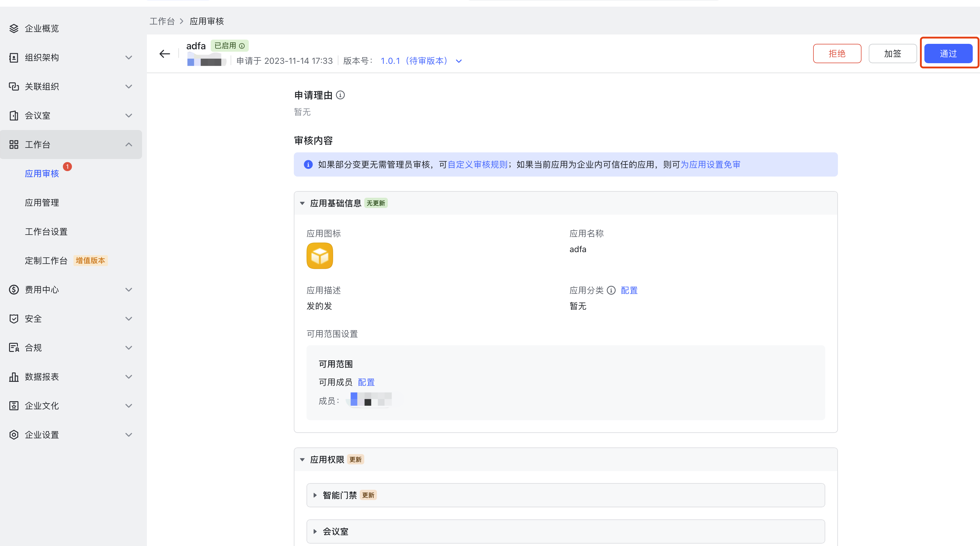The width and height of the screenshot is (980, 546).
Task: Expand the 数据报表 menu chevron
Action: (x=128, y=377)
